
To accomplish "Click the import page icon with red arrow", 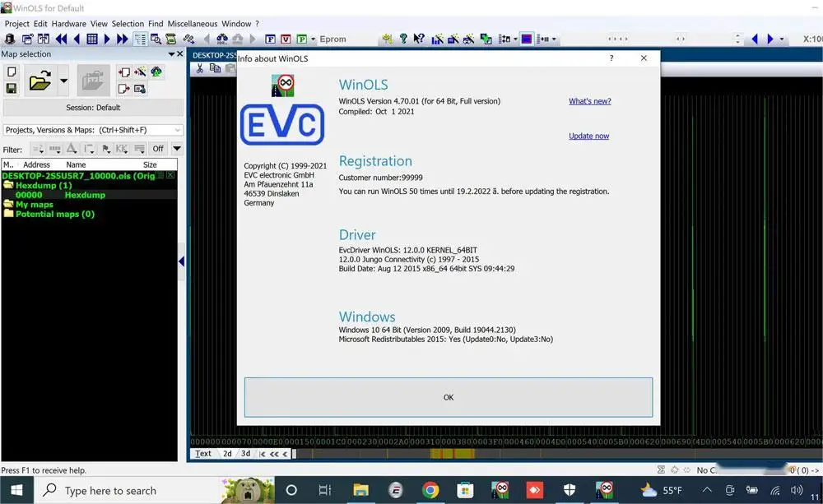I will [124, 72].
